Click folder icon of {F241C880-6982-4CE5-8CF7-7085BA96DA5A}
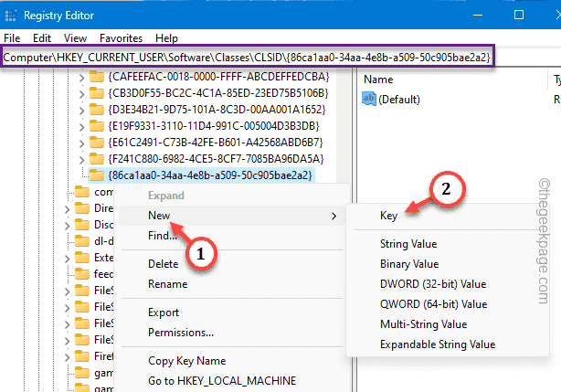 click(x=97, y=158)
